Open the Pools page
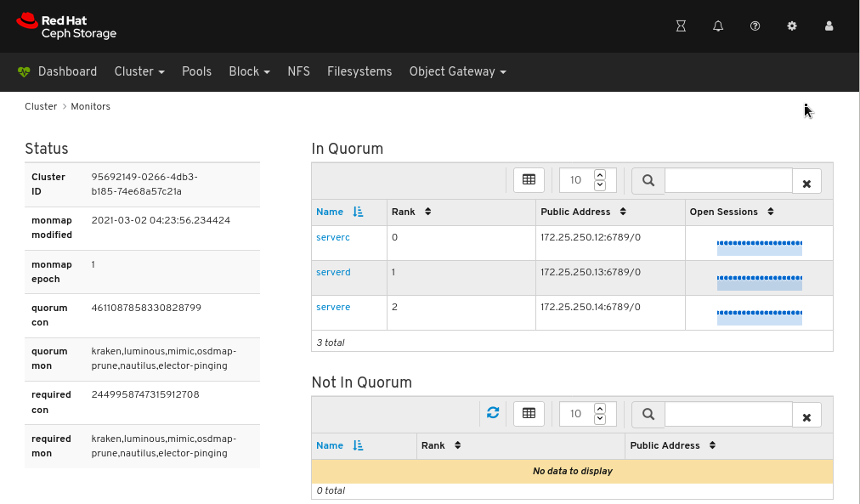860x504 pixels. pos(197,72)
